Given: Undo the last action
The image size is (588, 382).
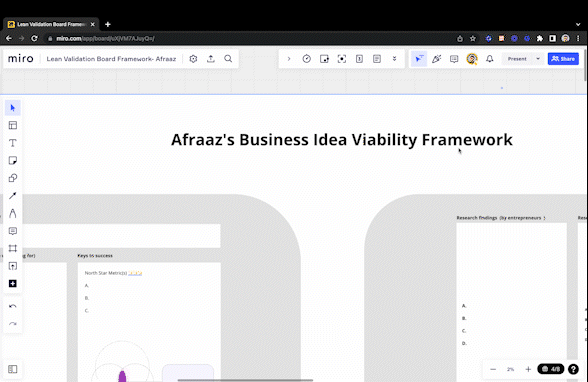Looking at the screenshot, I should point(13,306).
